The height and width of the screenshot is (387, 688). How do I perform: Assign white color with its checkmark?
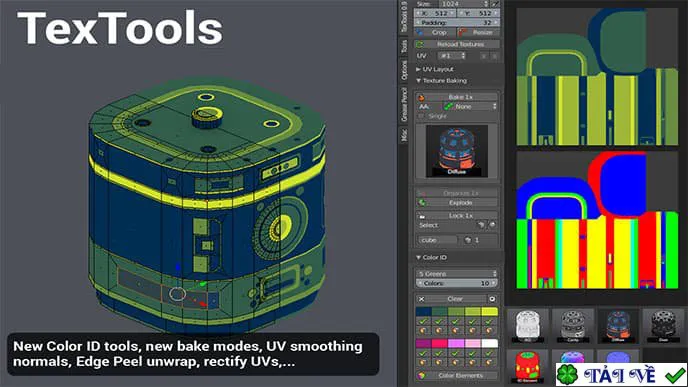click(489, 353)
